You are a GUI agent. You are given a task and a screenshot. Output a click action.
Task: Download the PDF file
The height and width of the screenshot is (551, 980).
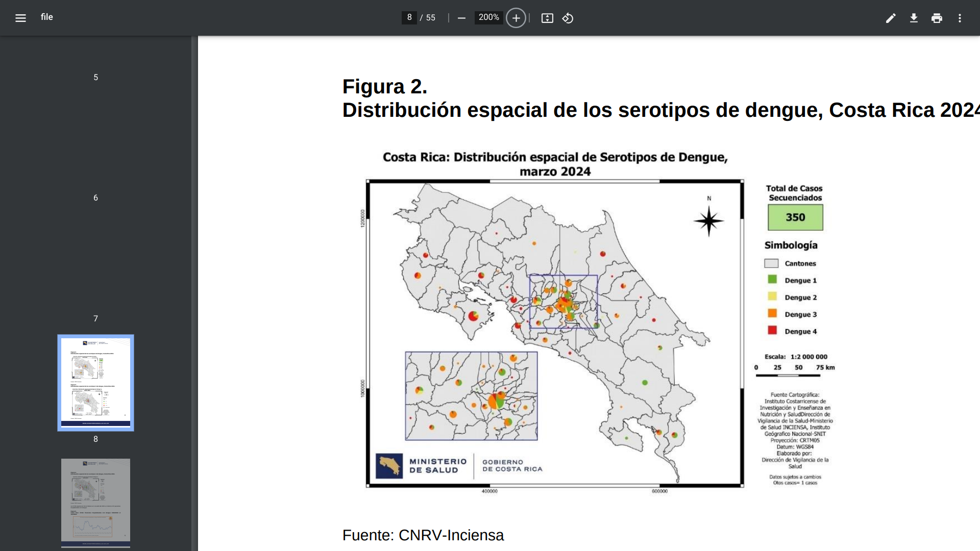pos(914,18)
